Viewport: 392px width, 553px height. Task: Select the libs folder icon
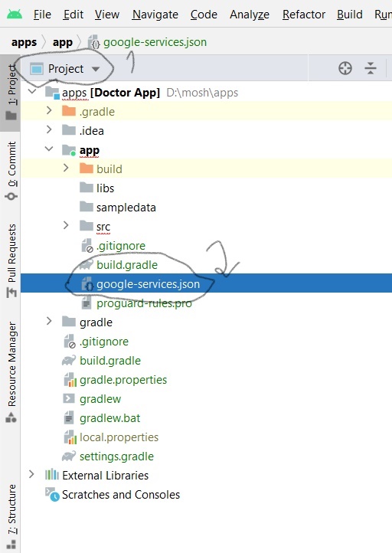[x=86, y=188]
